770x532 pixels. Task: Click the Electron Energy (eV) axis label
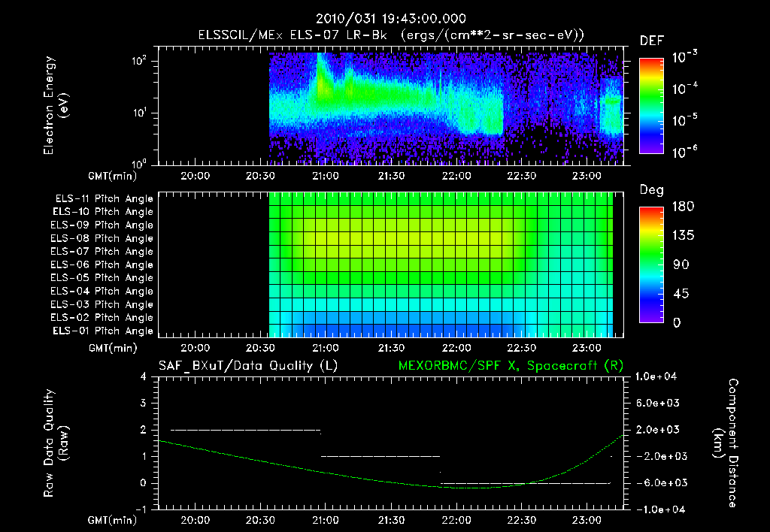pos(56,105)
